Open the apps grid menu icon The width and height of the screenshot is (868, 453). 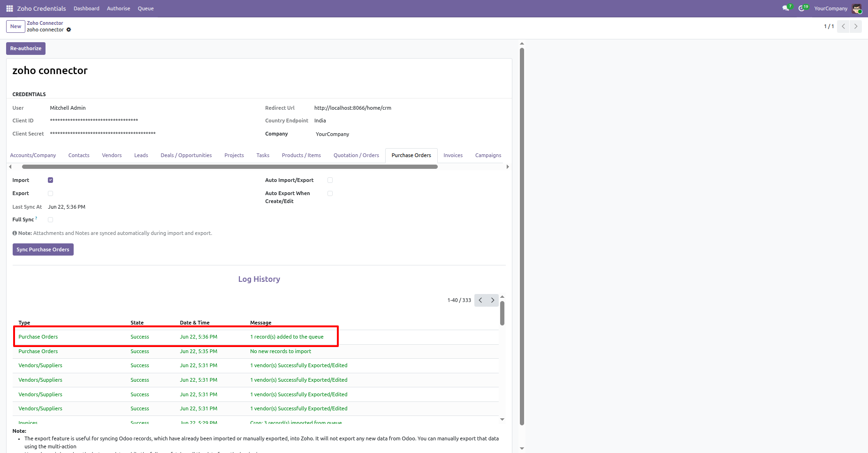pos(9,8)
